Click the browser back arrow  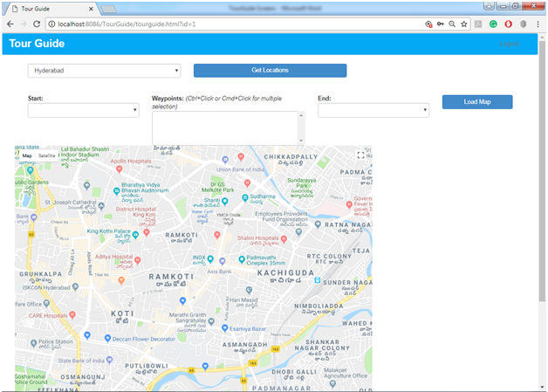(x=10, y=24)
